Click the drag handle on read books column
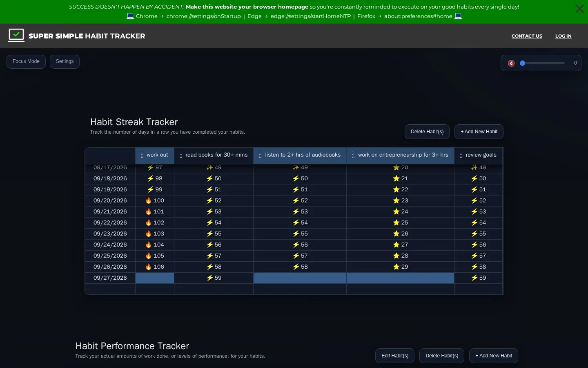The image size is (588, 368). (181, 155)
